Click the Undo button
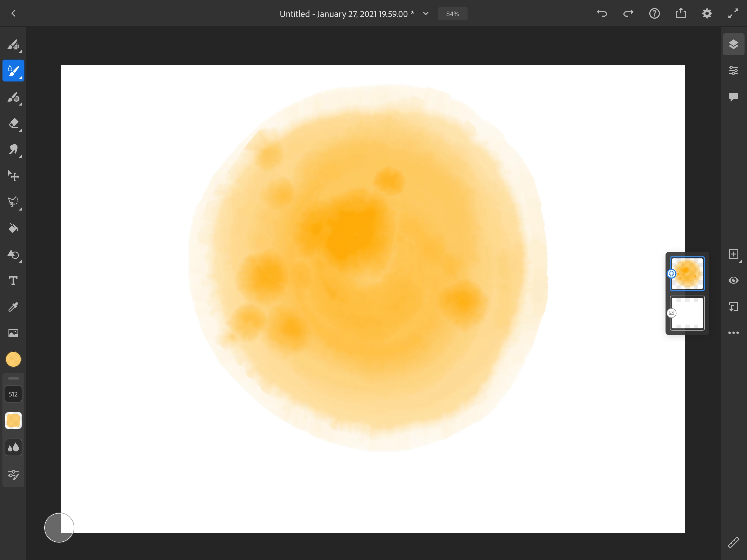Image resolution: width=747 pixels, height=560 pixels. click(x=602, y=13)
